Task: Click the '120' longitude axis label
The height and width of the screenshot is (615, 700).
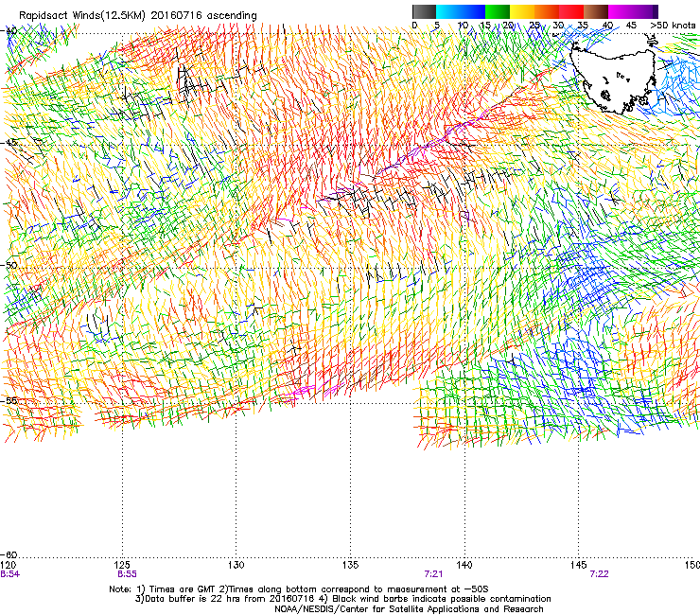Action: pos(8,566)
